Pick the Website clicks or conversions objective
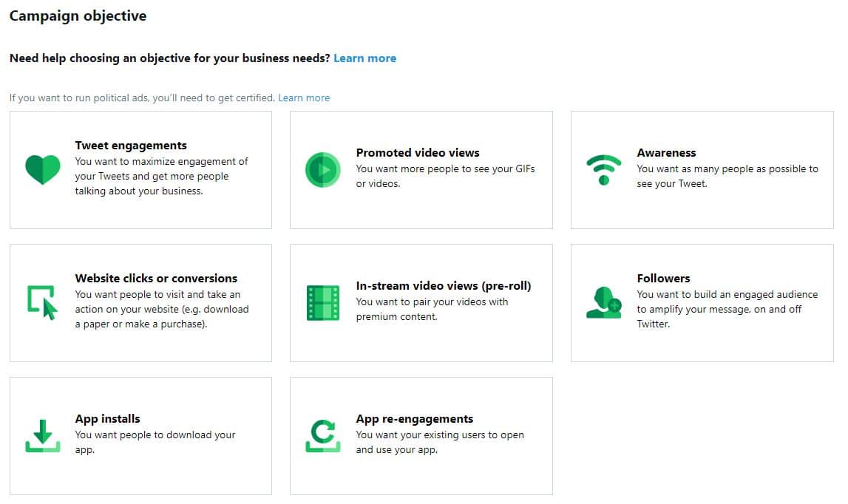This screenshot has height=504, width=848. click(140, 302)
